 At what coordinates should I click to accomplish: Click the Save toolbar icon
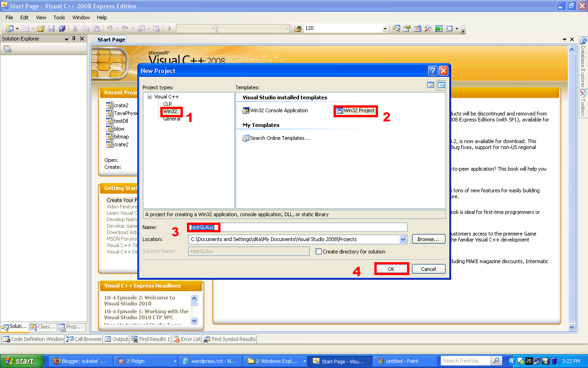(52, 29)
